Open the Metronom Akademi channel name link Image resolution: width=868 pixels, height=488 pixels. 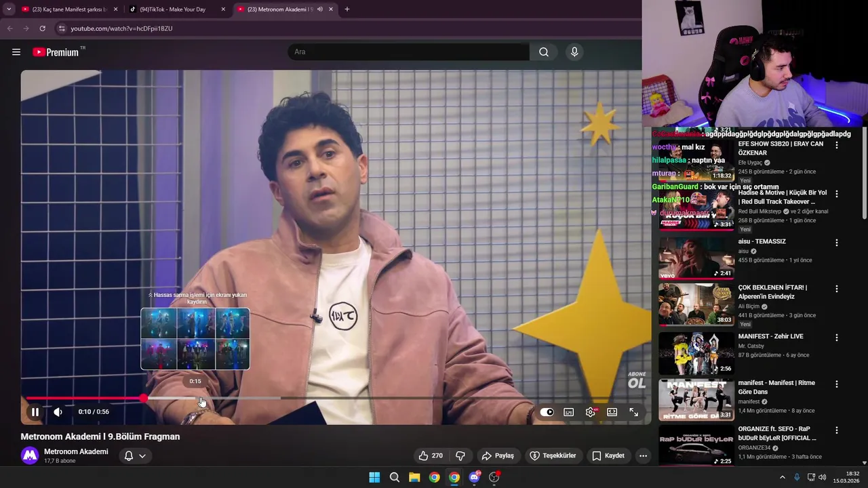[76, 451]
